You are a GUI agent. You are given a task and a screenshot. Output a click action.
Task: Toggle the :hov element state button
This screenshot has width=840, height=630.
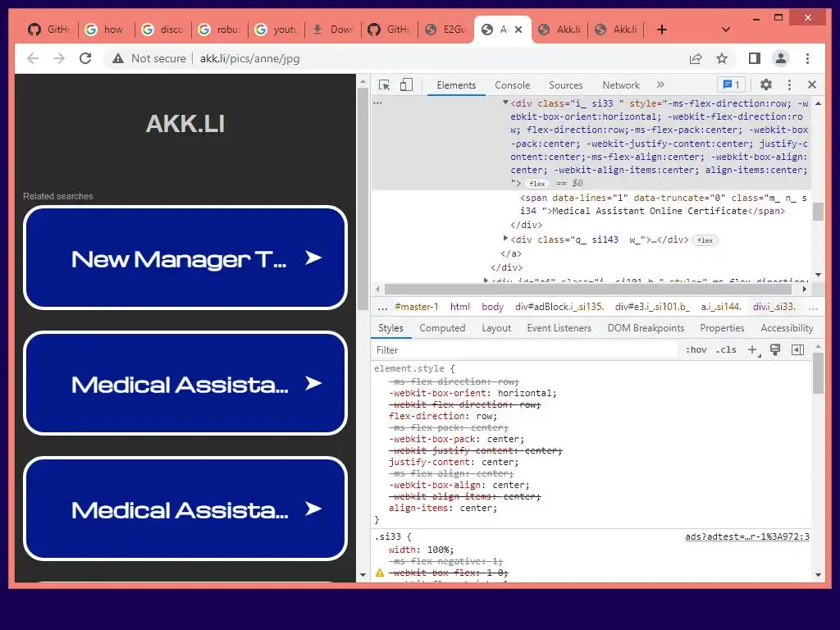(696, 349)
